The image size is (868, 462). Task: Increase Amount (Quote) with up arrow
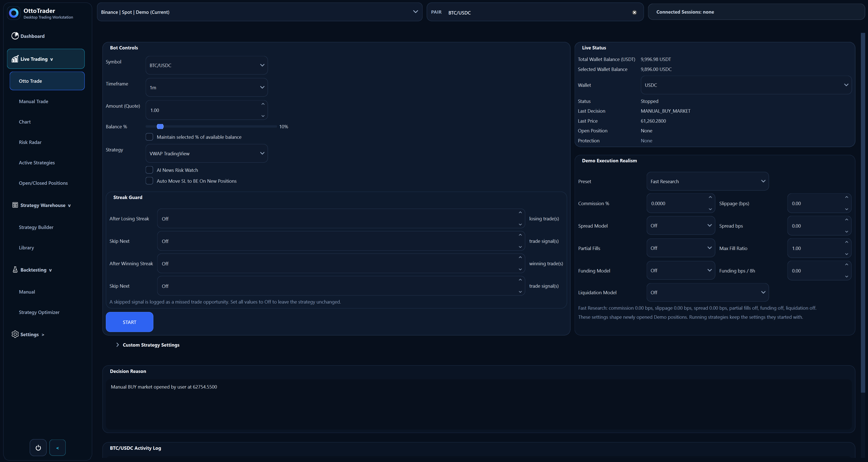pyautogui.click(x=263, y=104)
